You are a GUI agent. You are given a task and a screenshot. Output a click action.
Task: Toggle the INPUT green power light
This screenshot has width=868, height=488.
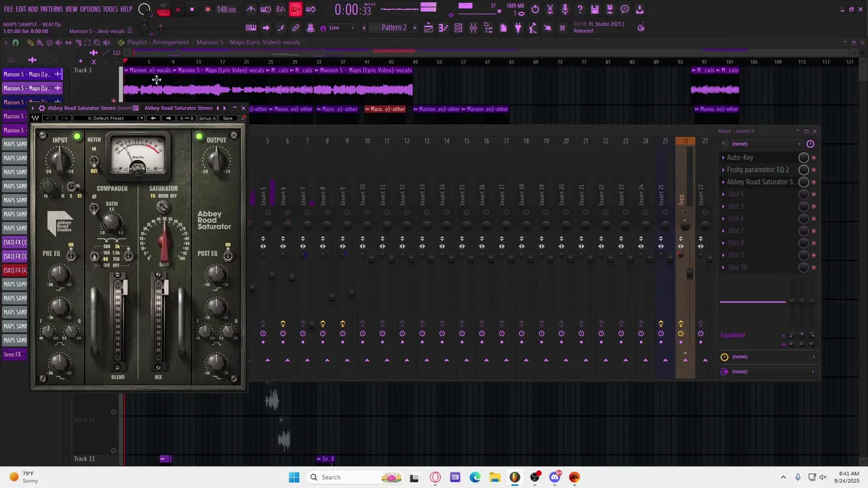coord(77,137)
